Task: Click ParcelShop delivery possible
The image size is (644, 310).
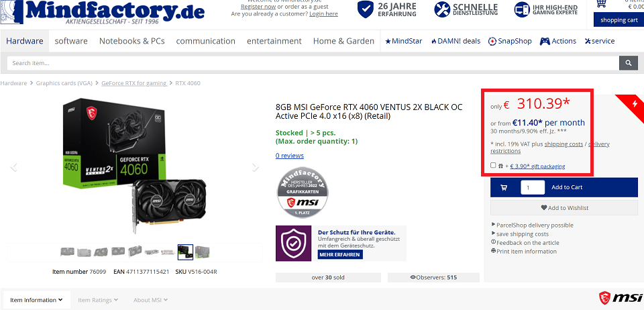Action: [x=535, y=225]
